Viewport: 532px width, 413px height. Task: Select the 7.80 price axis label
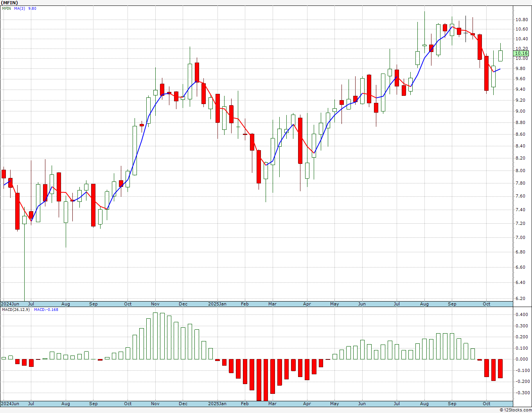[x=521, y=183]
